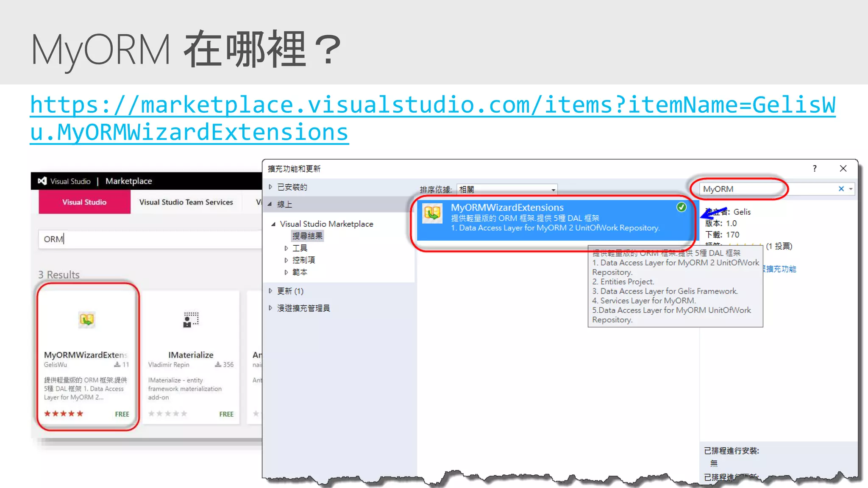Screen dimensions: 868x488
Task: Open the IMaterialize extension card
Action: point(191,357)
